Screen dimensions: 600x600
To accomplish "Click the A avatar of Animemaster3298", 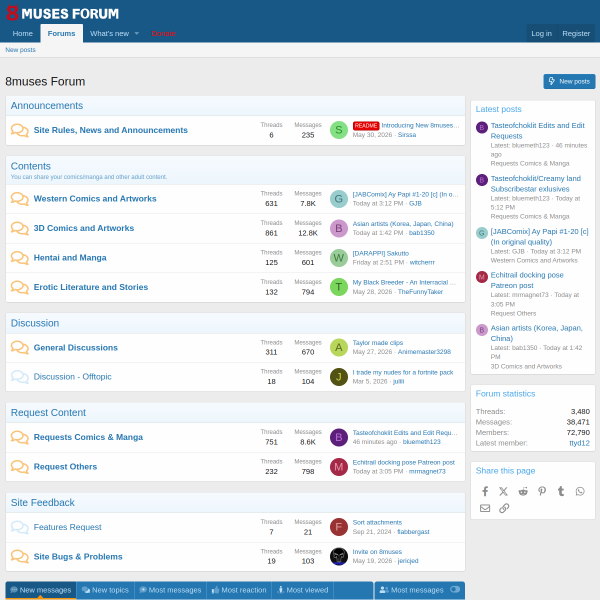I will 339,348.
